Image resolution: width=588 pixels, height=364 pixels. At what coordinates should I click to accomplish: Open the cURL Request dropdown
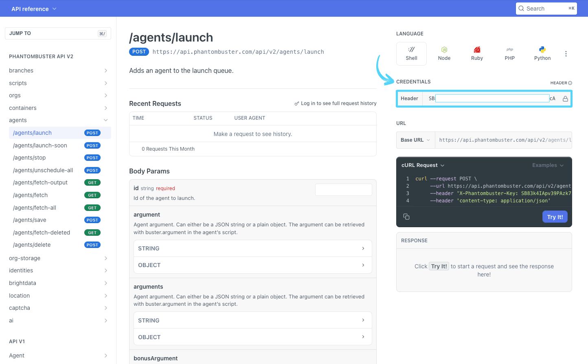tap(423, 165)
